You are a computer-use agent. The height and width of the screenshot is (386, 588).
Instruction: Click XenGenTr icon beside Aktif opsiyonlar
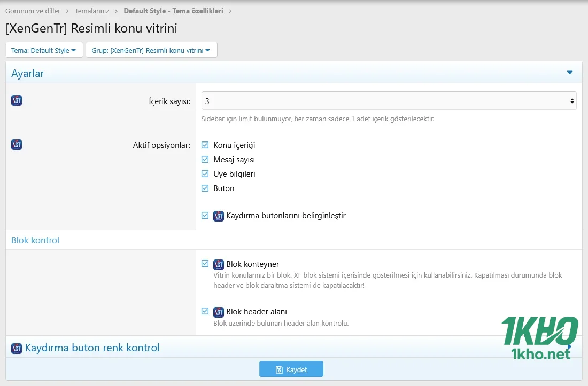tap(17, 145)
